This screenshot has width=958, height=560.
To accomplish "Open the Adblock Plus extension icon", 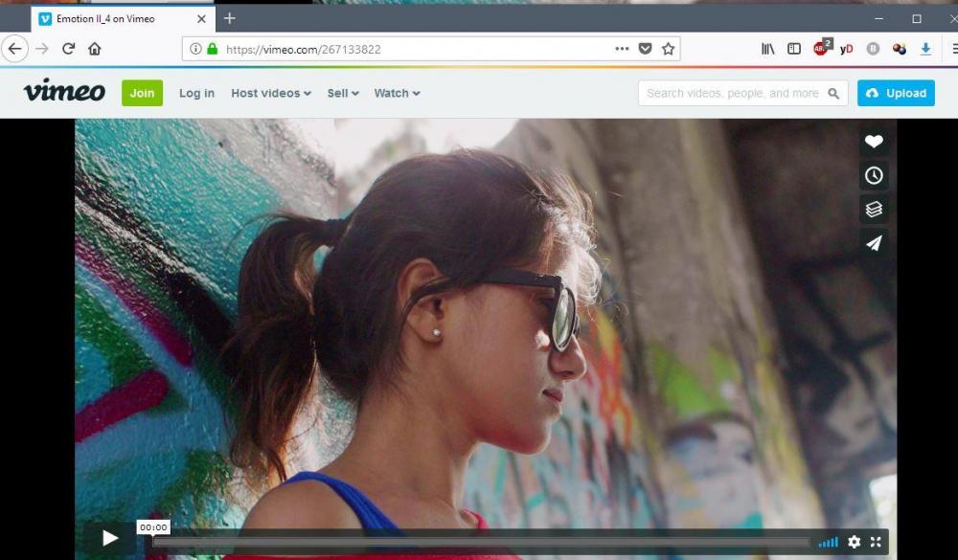I will [x=822, y=48].
